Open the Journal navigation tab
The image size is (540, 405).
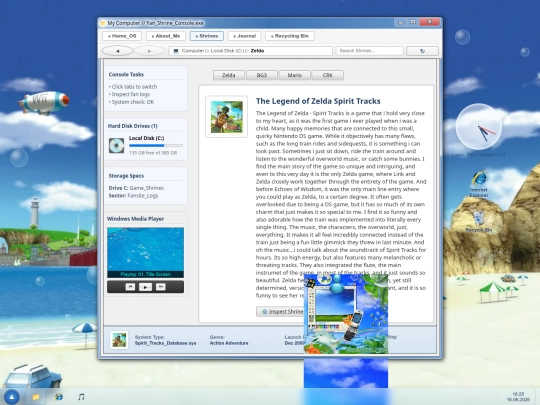pos(244,36)
